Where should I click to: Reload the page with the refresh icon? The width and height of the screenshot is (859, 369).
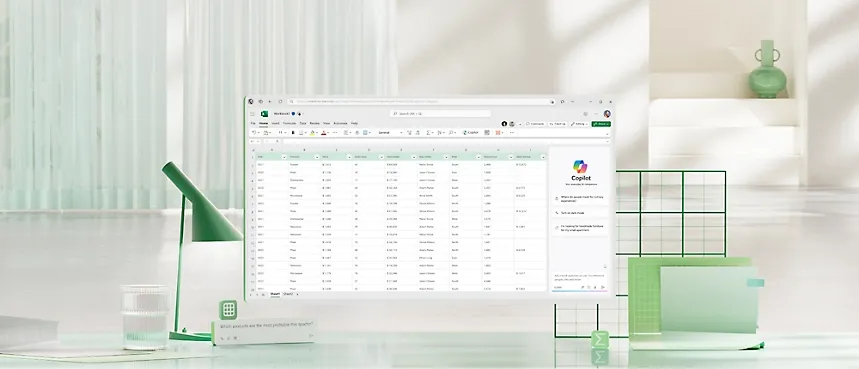pyautogui.click(x=280, y=101)
